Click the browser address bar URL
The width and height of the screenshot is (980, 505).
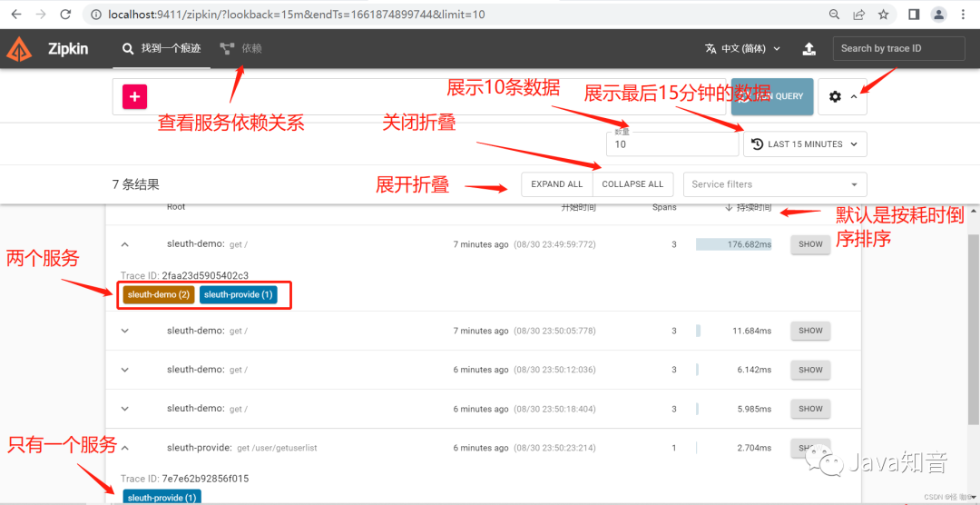[x=296, y=15]
